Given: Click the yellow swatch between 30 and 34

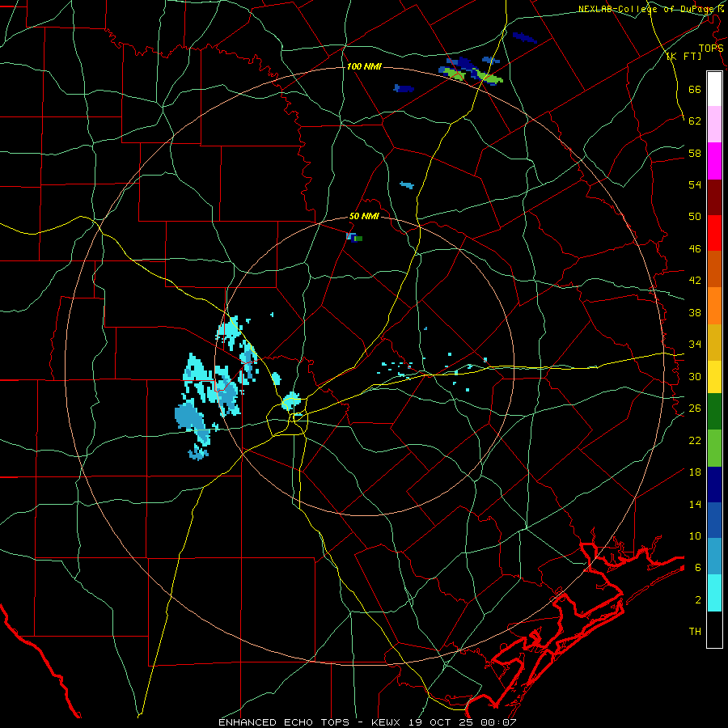Looking at the screenshot, I should coord(714,377).
